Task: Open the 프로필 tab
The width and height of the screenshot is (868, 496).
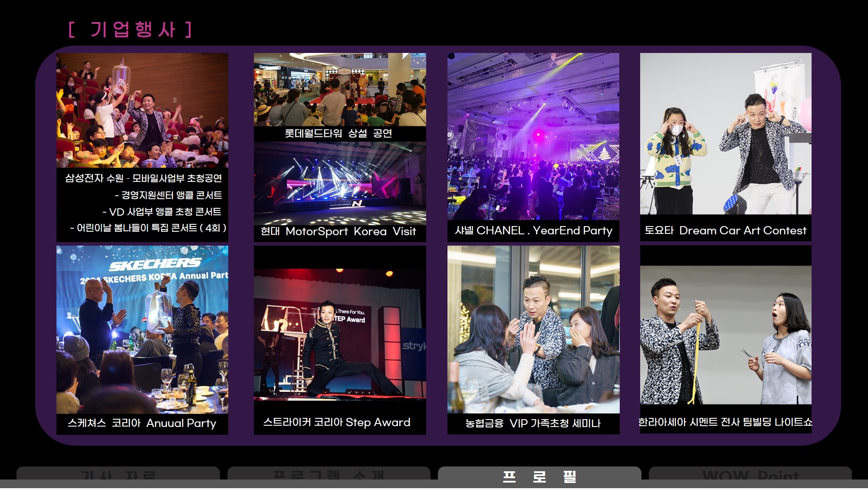Action: (539, 476)
